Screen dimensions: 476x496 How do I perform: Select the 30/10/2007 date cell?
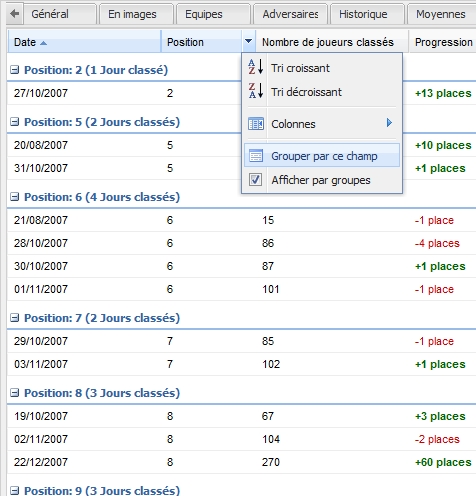[x=41, y=266]
